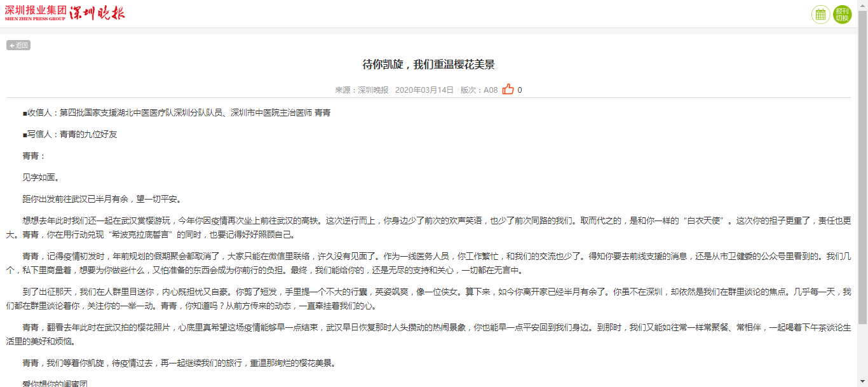Click the ■写信人 writer line
Image resolution: width=868 pixels, height=387 pixels.
pyautogui.click(x=70, y=134)
